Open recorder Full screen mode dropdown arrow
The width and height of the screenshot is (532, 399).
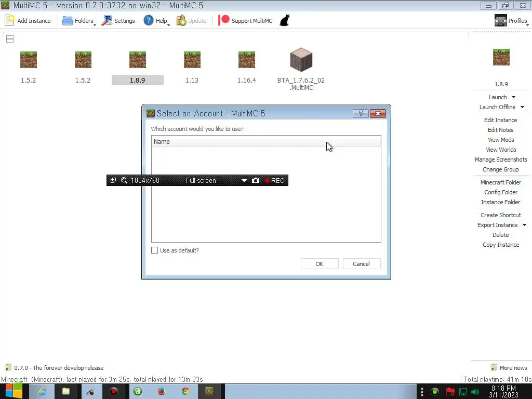pyautogui.click(x=244, y=180)
